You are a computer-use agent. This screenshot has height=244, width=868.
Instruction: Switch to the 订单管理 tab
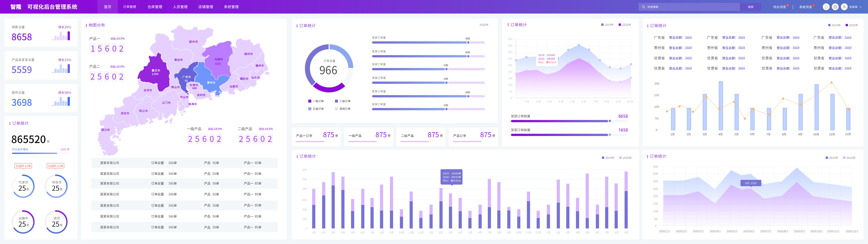(x=129, y=7)
